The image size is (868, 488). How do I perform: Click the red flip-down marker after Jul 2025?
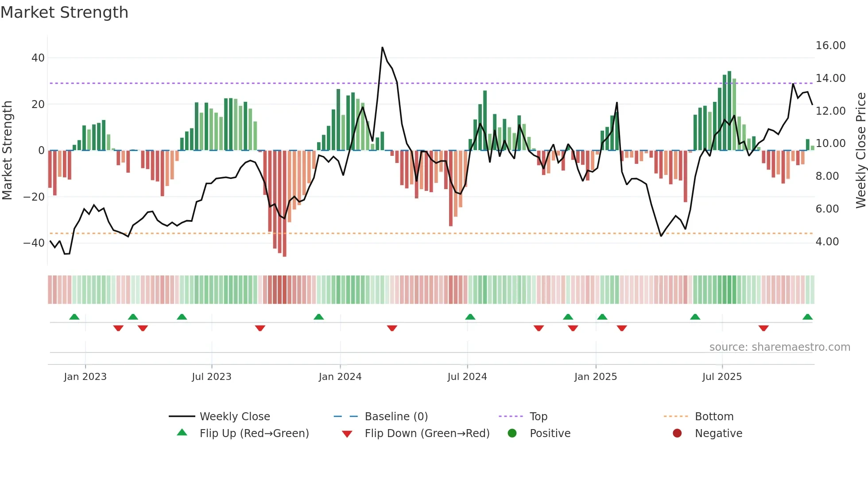[x=763, y=328]
